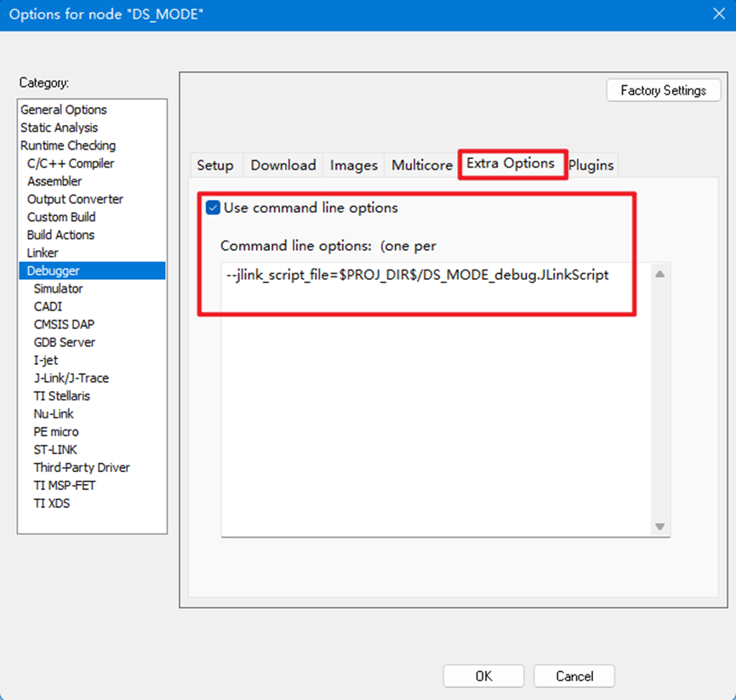
Task: Select the Multicore tab
Action: pos(422,165)
